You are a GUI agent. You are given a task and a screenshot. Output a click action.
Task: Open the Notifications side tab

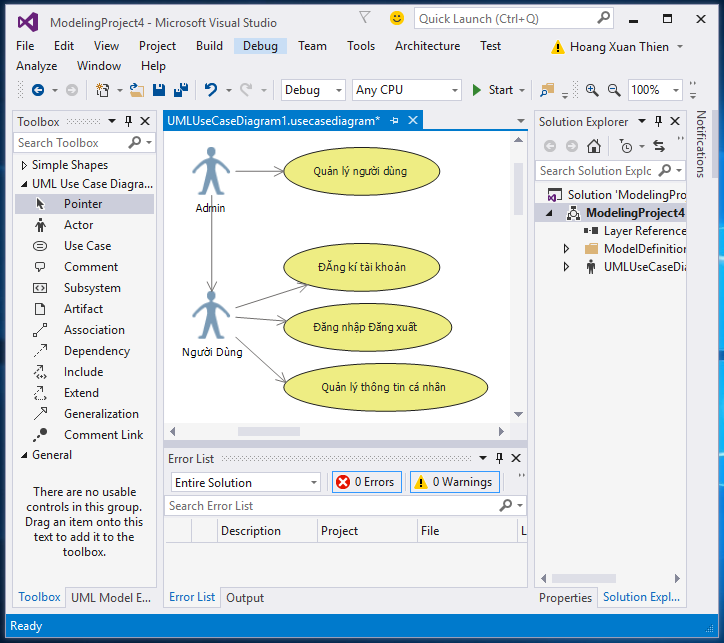coord(701,144)
